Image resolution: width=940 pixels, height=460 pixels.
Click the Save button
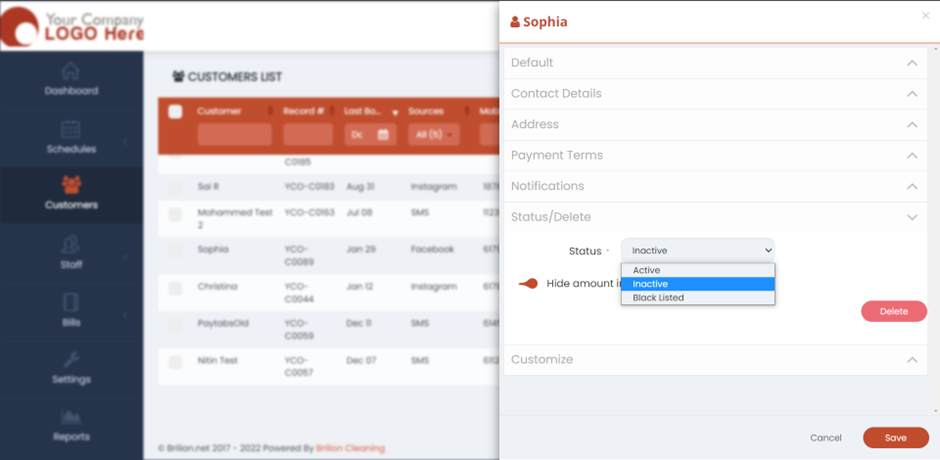tap(895, 438)
